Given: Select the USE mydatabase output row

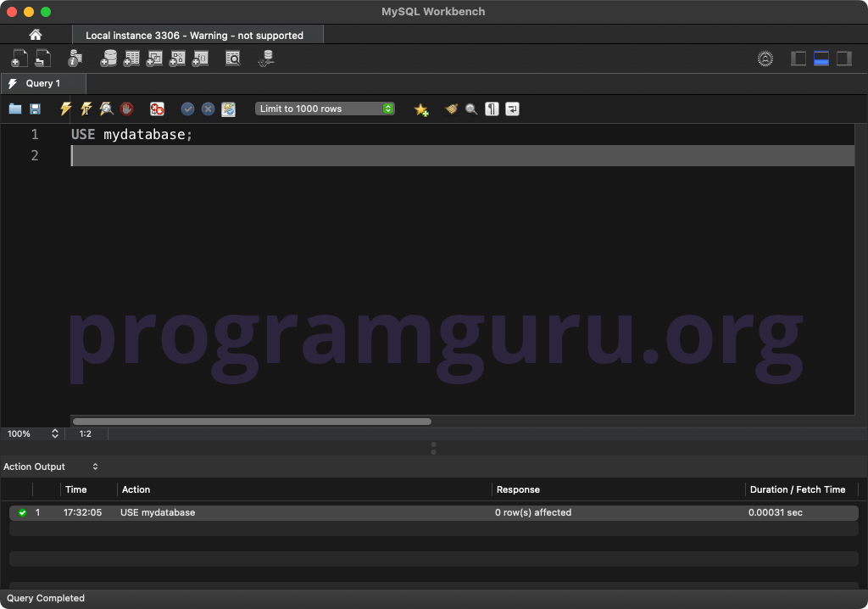Looking at the screenshot, I should pyautogui.click(x=433, y=512).
